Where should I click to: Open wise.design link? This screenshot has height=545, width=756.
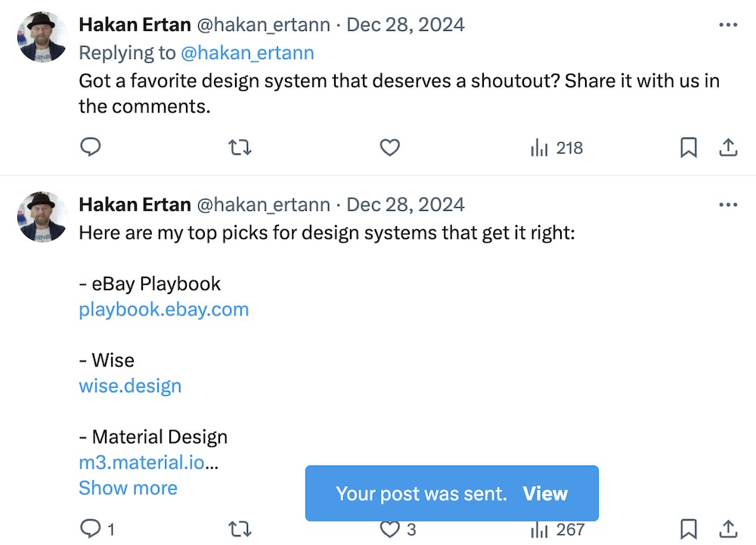click(x=130, y=386)
